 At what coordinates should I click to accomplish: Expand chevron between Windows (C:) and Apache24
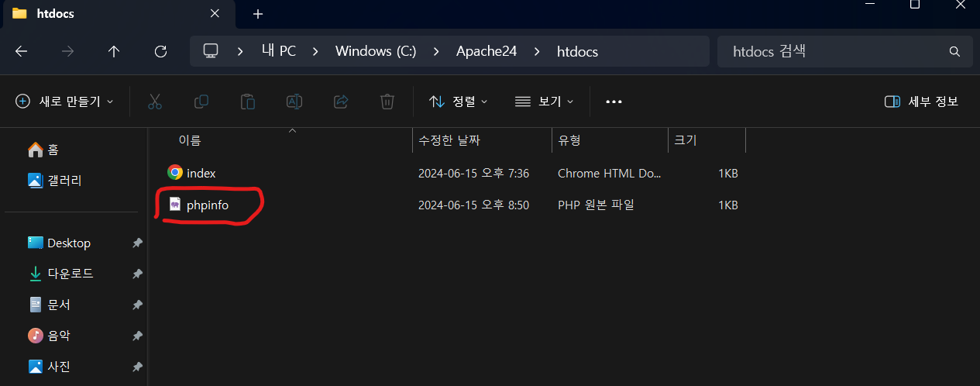click(436, 51)
